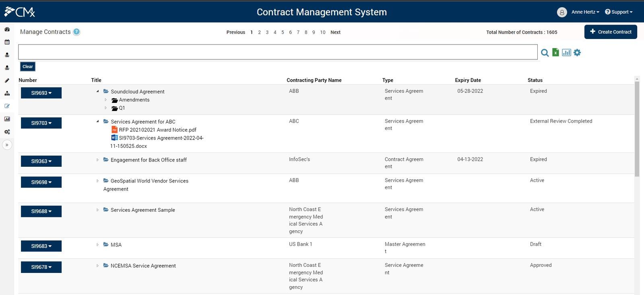Open the SI9693 contract dropdown
The image size is (644, 295).
pos(41,93)
